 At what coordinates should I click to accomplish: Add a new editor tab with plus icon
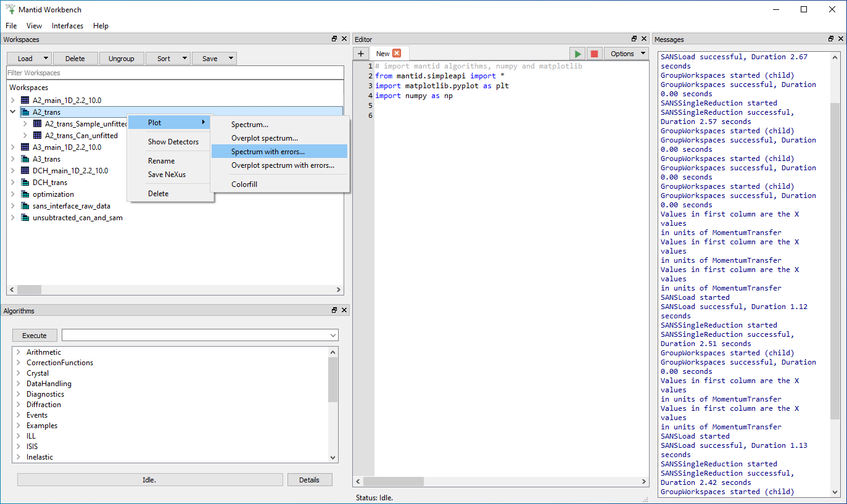point(361,54)
